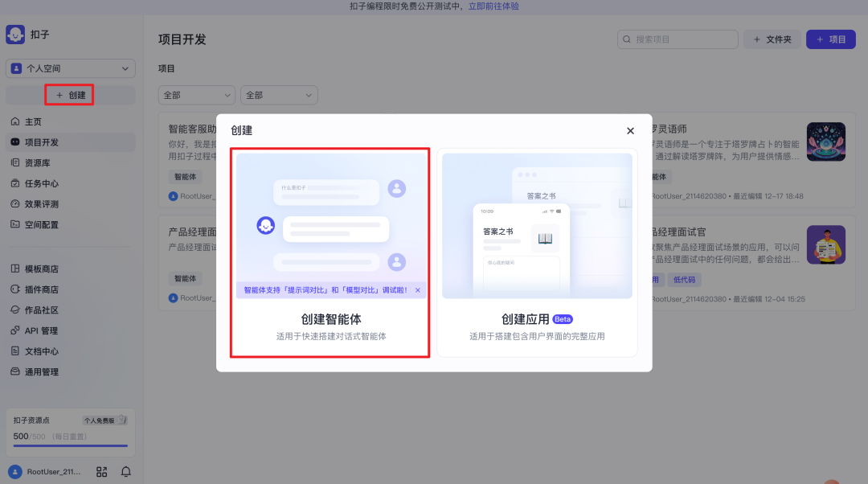868x484 pixels.
Task: Click the 产品经理面试官 project thumbnail
Action: pyautogui.click(x=826, y=244)
